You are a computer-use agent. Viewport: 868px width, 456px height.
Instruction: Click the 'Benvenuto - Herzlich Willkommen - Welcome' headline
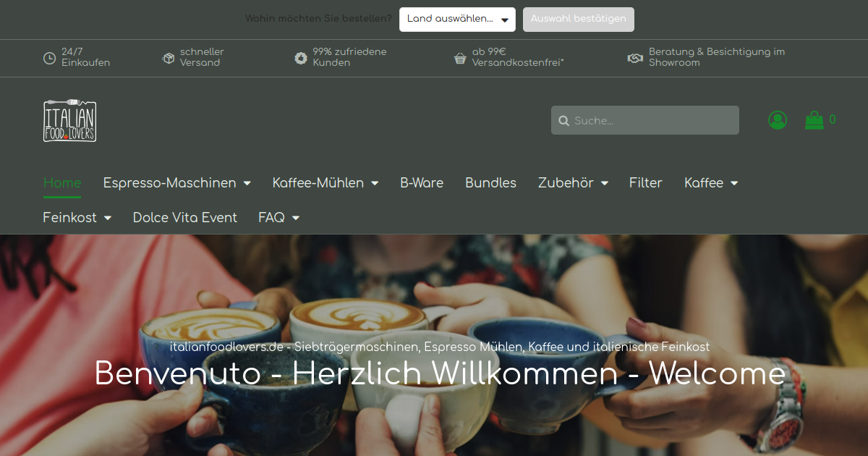440,373
